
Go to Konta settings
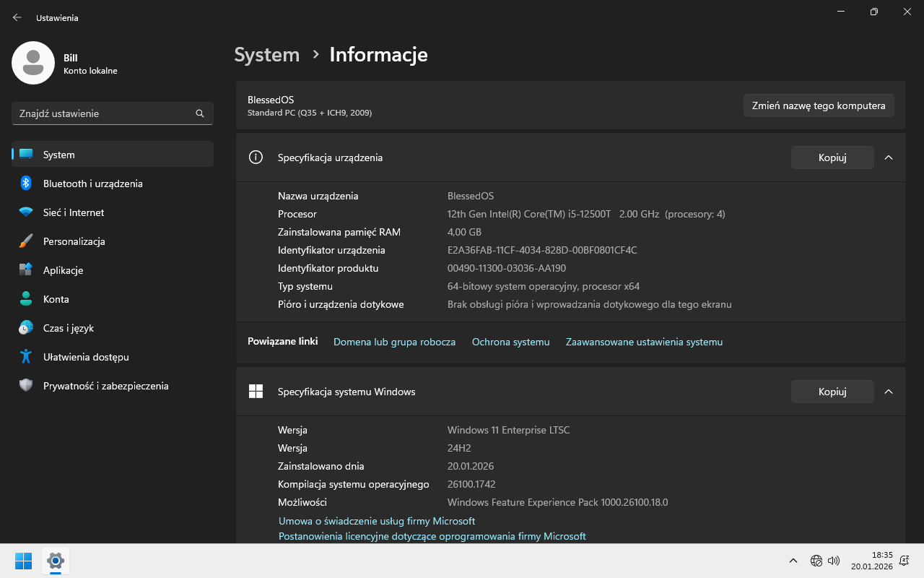56,299
